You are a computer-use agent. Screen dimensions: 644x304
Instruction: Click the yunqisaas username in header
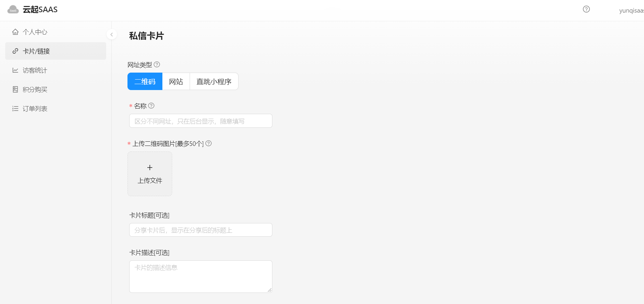[631, 10]
